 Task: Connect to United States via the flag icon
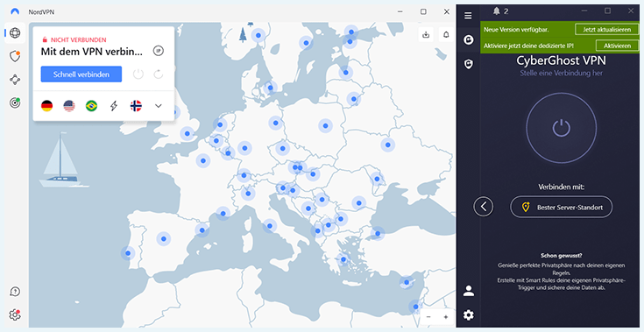(69, 106)
